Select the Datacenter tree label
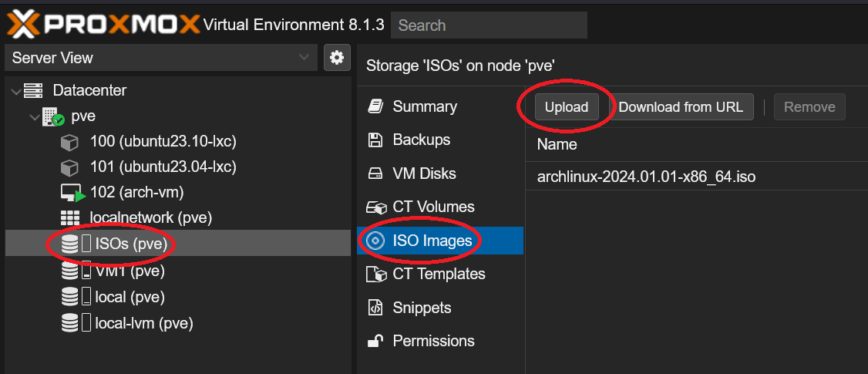 coord(89,89)
